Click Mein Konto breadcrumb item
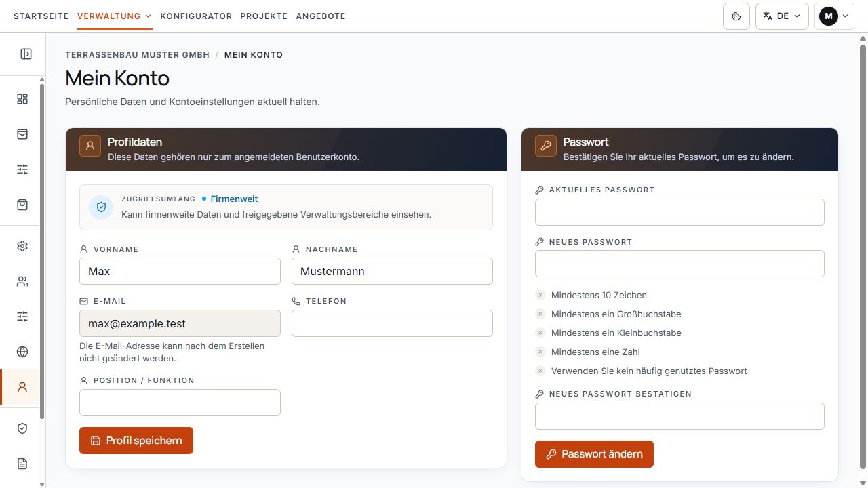Image resolution: width=868 pixels, height=488 pixels. (254, 55)
